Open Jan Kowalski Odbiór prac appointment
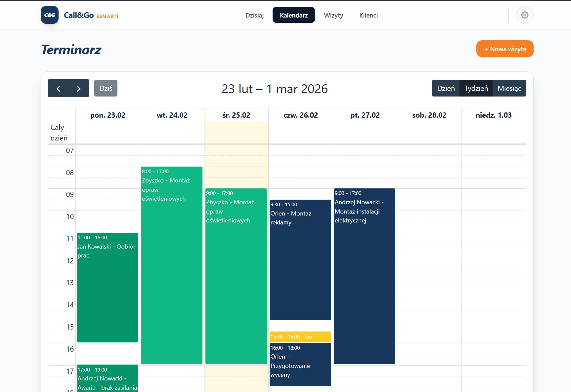 click(x=107, y=288)
